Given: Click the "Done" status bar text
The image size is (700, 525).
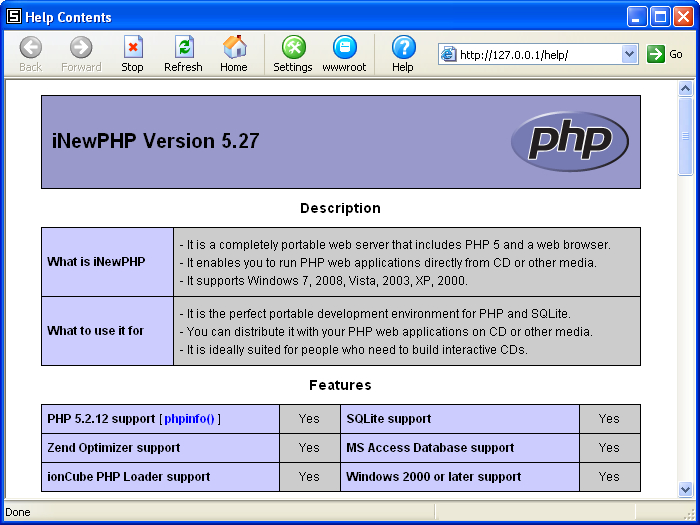Looking at the screenshot, I should click(18, 512).
